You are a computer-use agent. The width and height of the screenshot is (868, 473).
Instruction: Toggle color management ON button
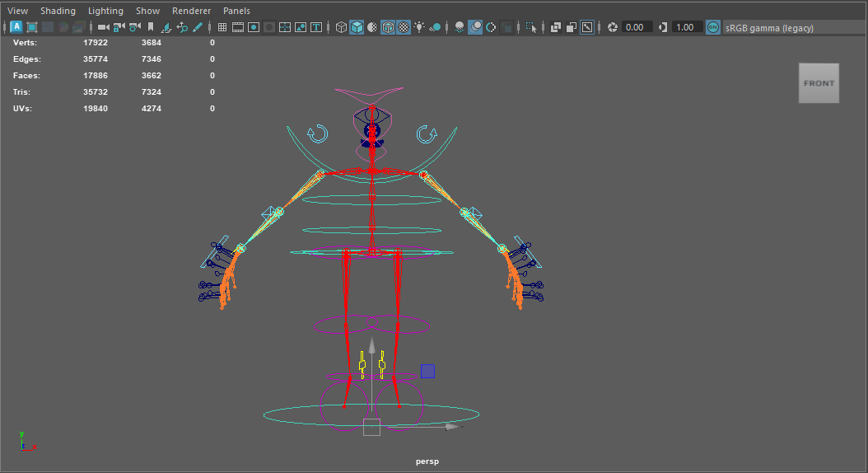(x=713, y=27)
